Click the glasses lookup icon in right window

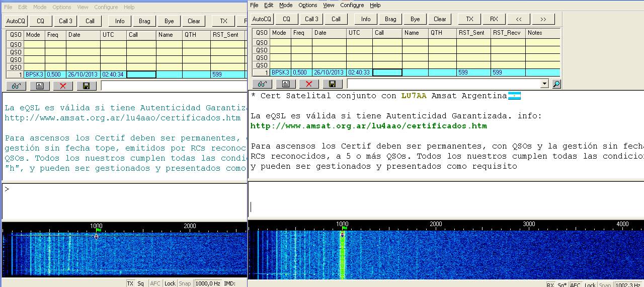pyautogui.click(x=262, y=84)
